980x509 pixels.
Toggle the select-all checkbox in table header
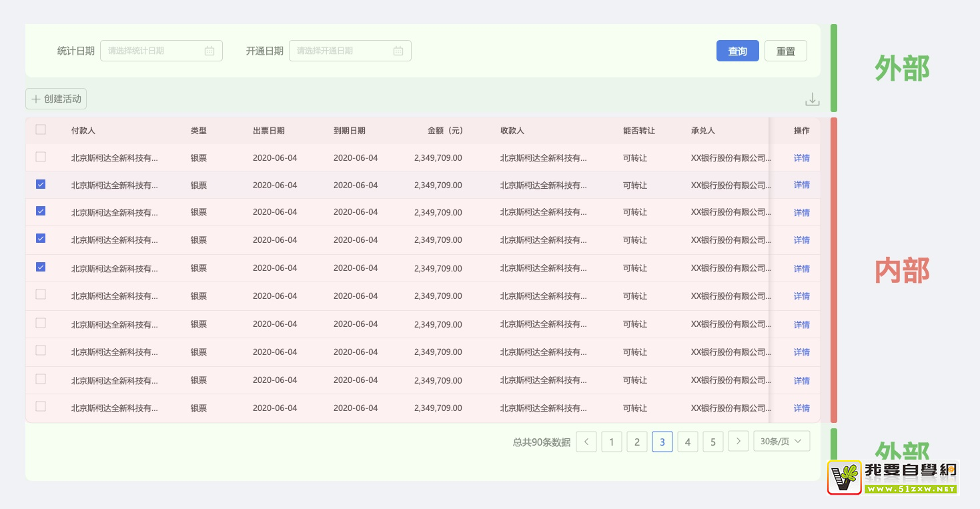(41, 130)
